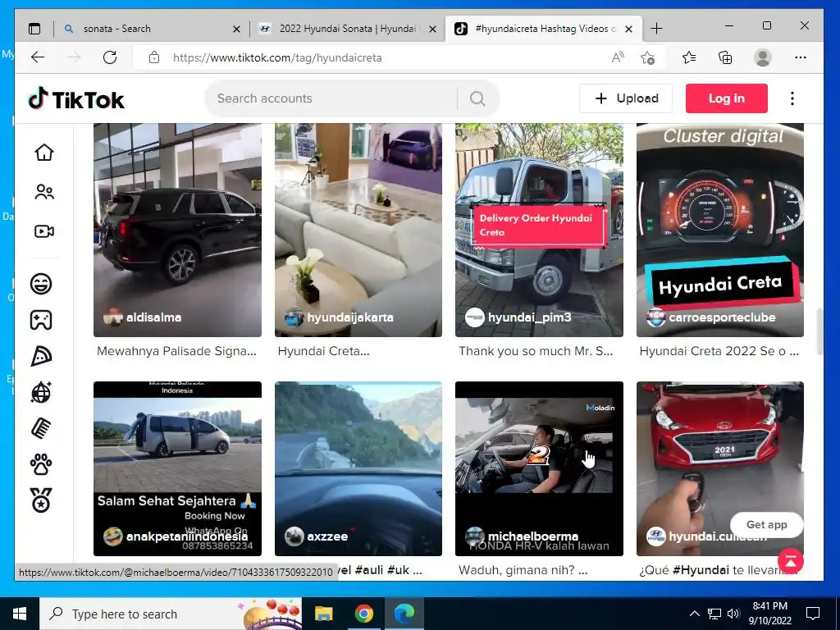This screenshot has width=840, height=630.
Task: Click the Upload button
Action: point(626,98)
